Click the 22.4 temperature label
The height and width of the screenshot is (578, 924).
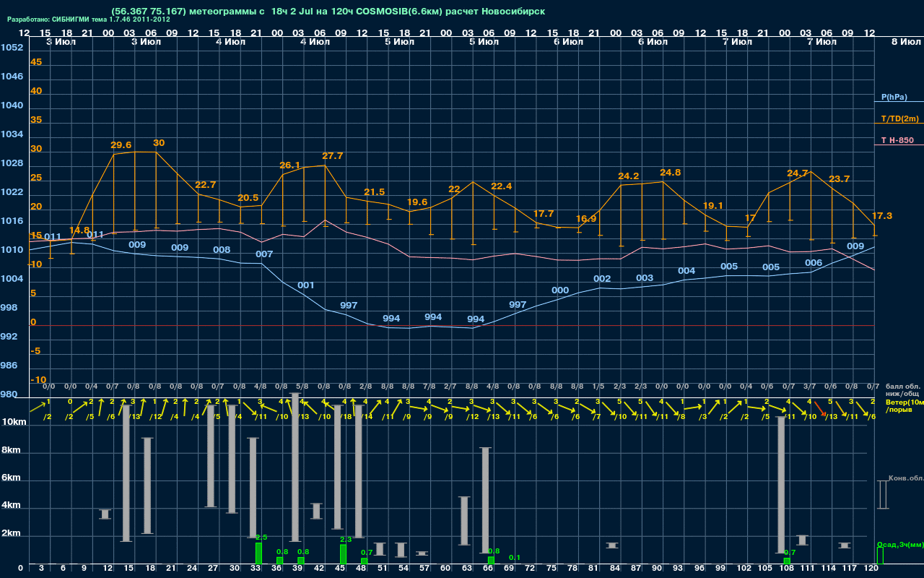502,186
